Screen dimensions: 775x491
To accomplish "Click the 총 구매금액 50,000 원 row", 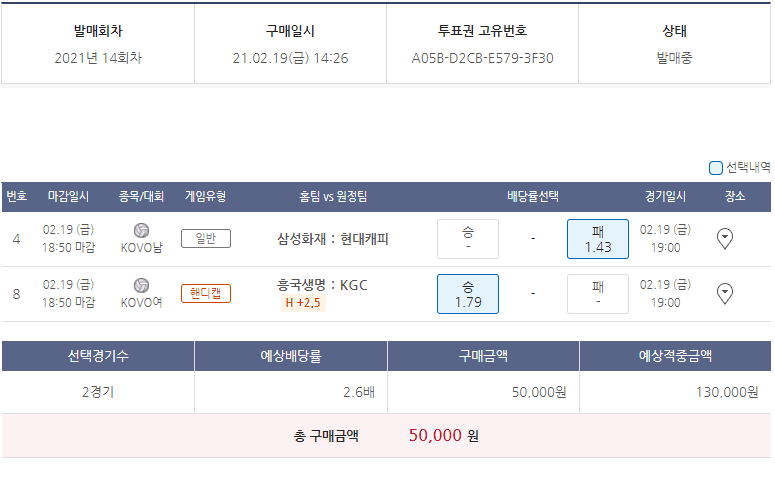I will pos(386,435).
